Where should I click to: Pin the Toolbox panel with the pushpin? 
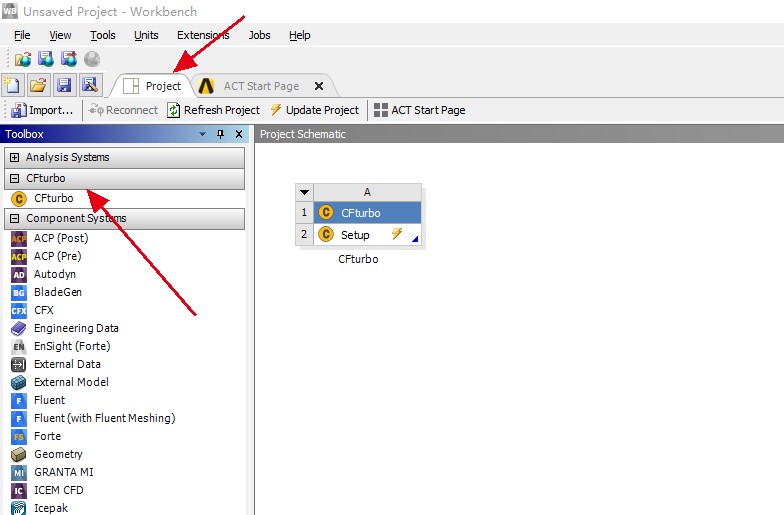point(220,134)
